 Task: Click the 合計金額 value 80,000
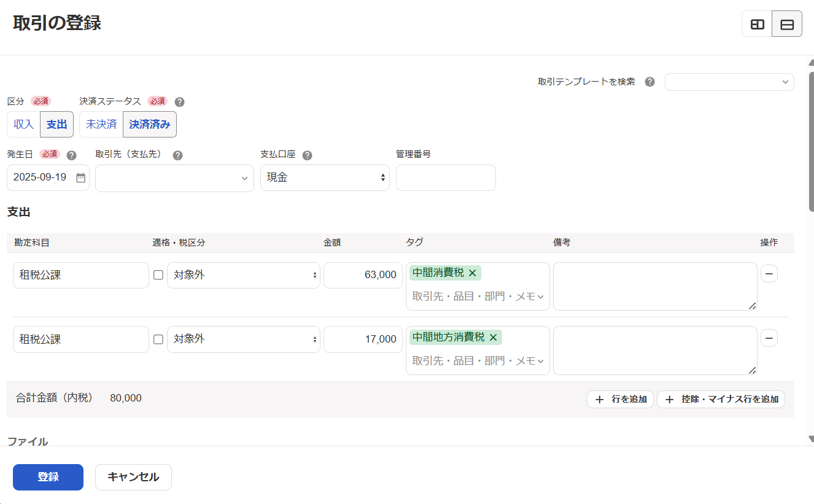pyautogui.click(x=126, y=398)
